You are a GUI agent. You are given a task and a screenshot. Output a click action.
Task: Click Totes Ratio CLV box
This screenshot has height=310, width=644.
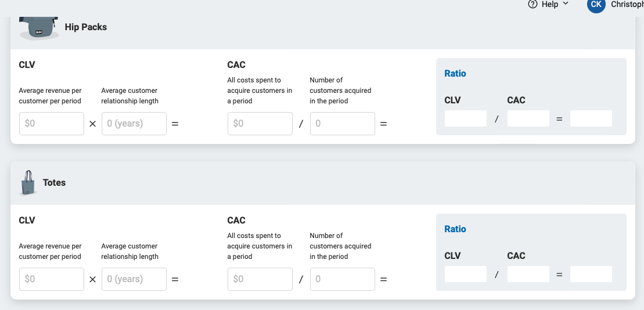[x=466, y=274]
